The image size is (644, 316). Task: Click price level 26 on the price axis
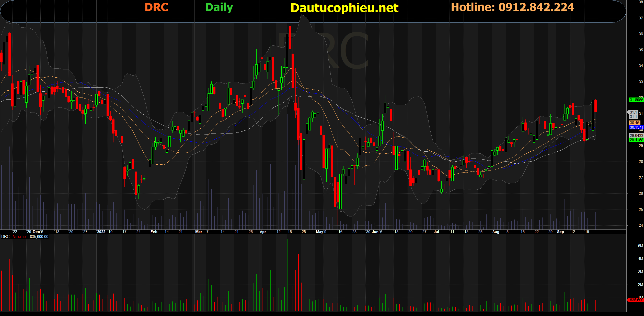641,193
